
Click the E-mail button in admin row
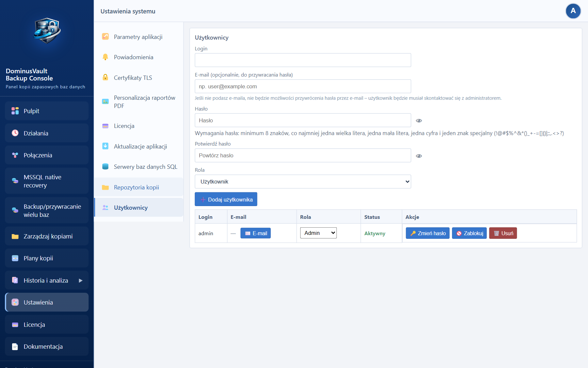[x=255, y=233]
